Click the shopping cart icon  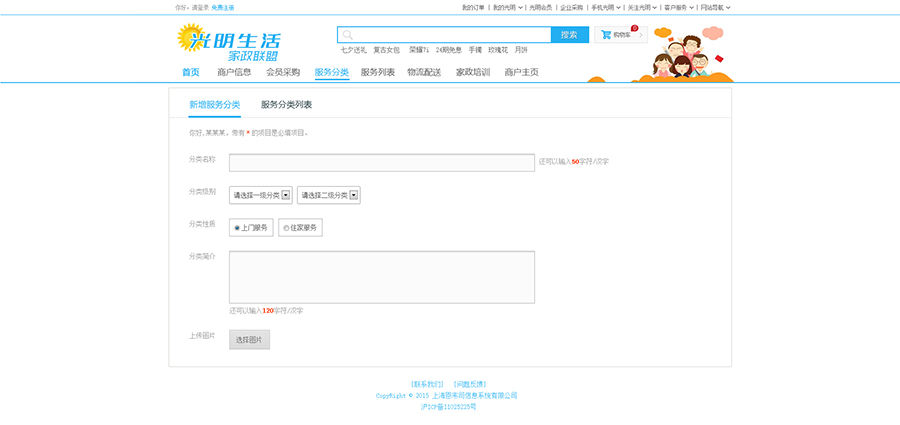[x=606, y=34]
